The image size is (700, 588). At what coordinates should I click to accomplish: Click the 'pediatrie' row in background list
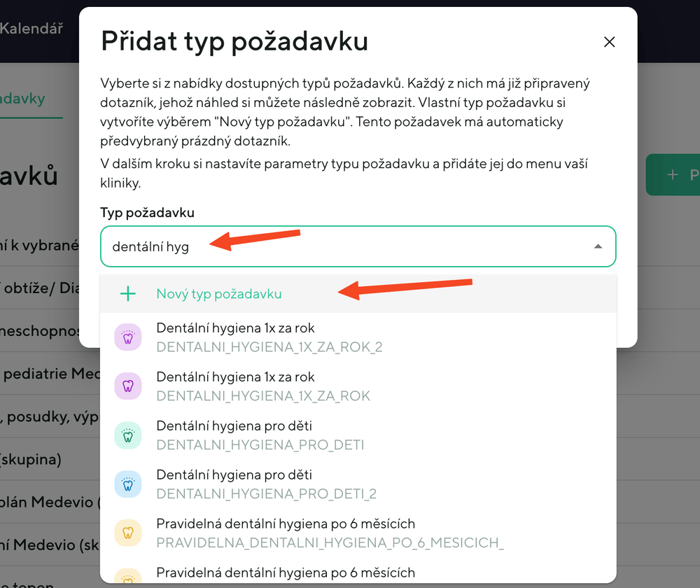coord(38,374)
